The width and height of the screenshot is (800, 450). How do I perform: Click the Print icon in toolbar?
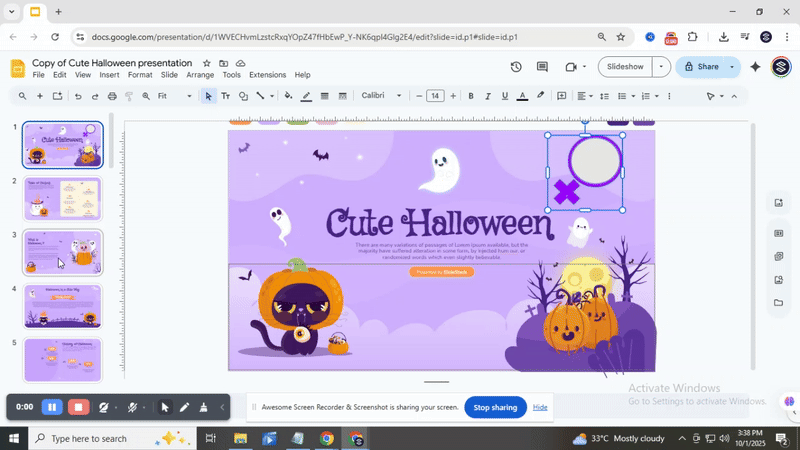(x=112, y=96)
